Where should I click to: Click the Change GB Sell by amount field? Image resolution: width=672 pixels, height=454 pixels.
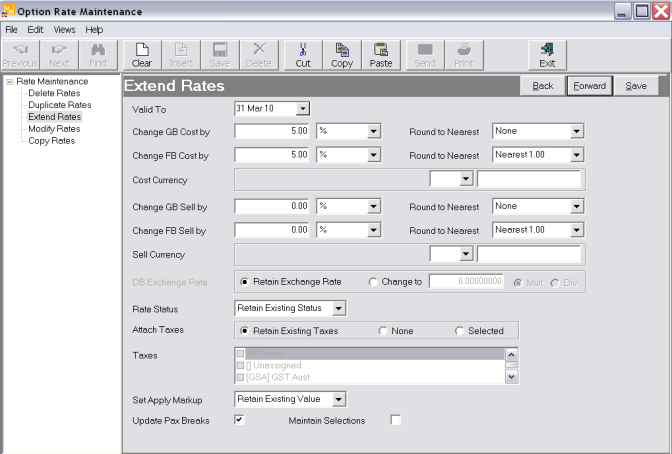272,206
